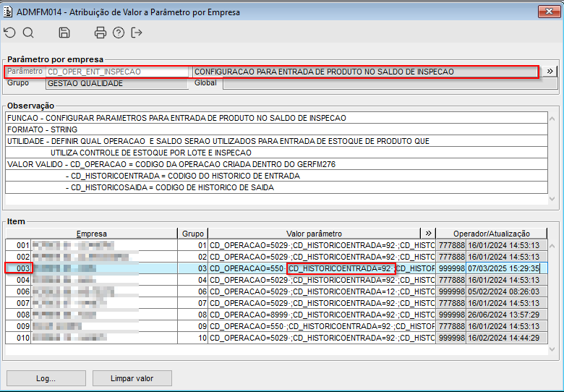This screenshot has width=564, height=392.
Task: Click the Limpar valor button
Action: [132, 378]
